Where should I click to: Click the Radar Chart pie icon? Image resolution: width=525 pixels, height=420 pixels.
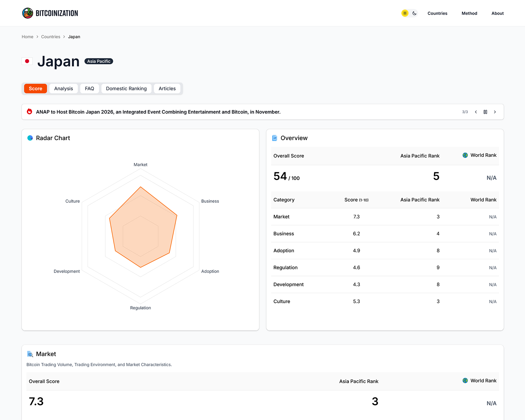tap(30, 138)
